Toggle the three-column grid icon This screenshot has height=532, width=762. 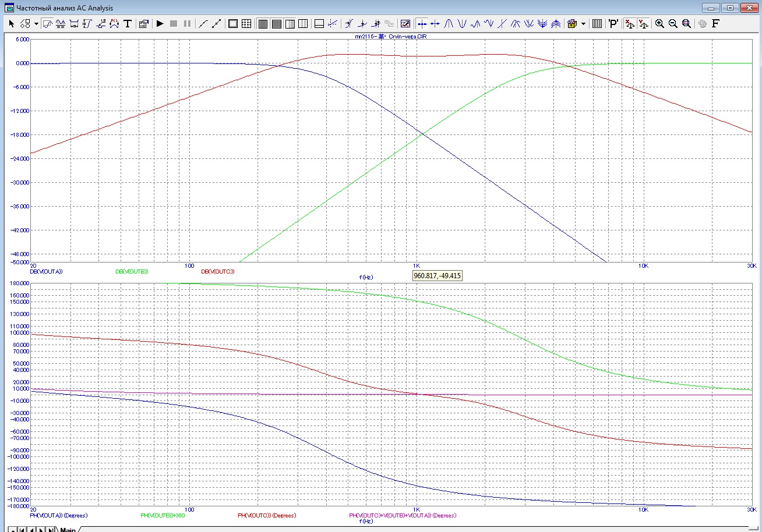point(303,24)
